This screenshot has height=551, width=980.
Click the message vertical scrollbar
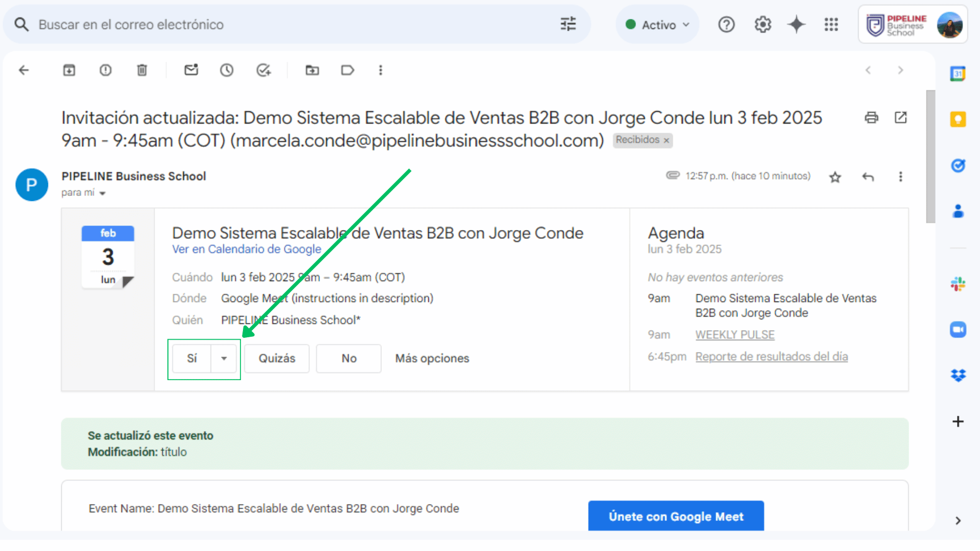(x=930, y=157)
